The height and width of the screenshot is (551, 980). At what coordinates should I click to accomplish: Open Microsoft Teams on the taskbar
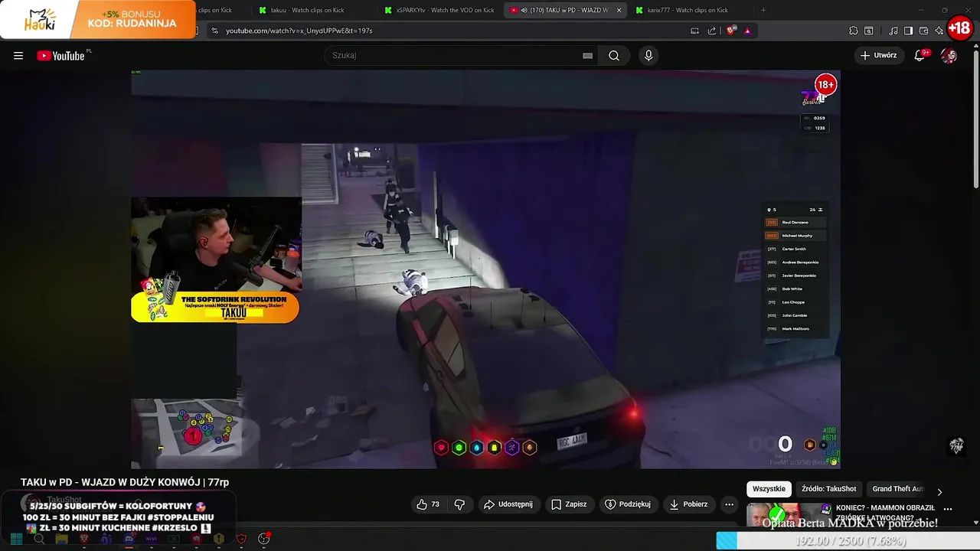[x=106, y=539]
